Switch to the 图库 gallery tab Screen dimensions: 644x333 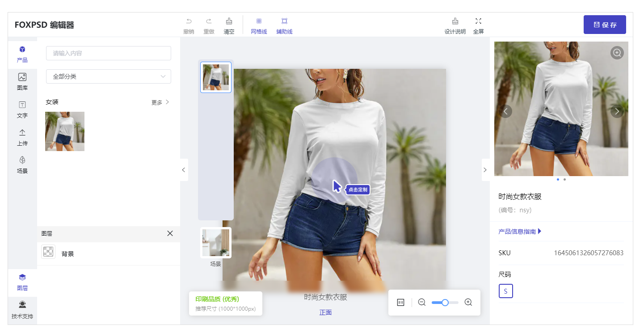22,81
